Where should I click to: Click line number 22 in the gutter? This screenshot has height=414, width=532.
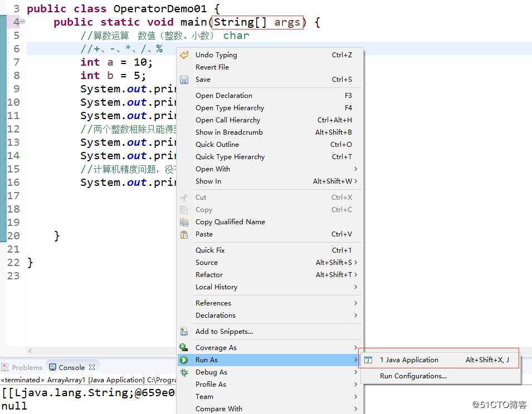[13, 263]
